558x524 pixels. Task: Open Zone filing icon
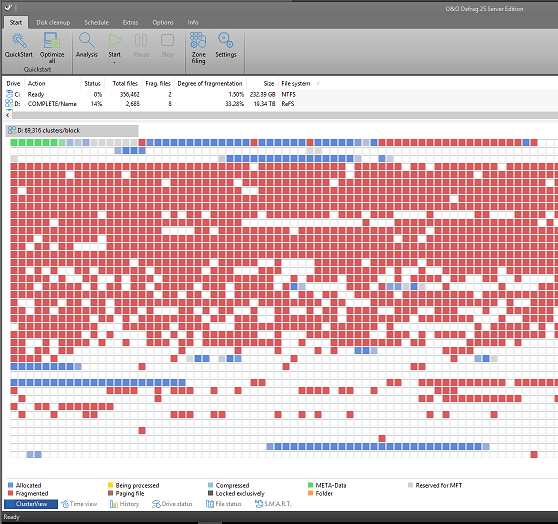pyautogui.click(x=198, y=40)
